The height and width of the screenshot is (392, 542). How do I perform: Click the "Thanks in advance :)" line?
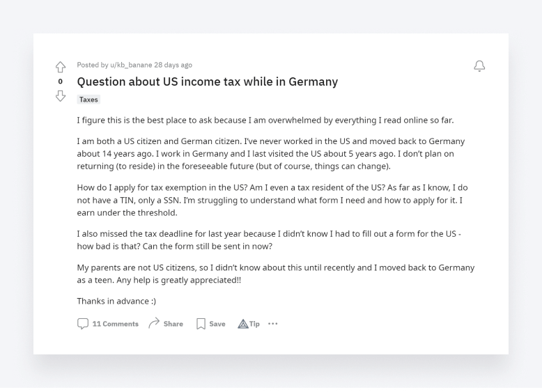pos(116,301)
